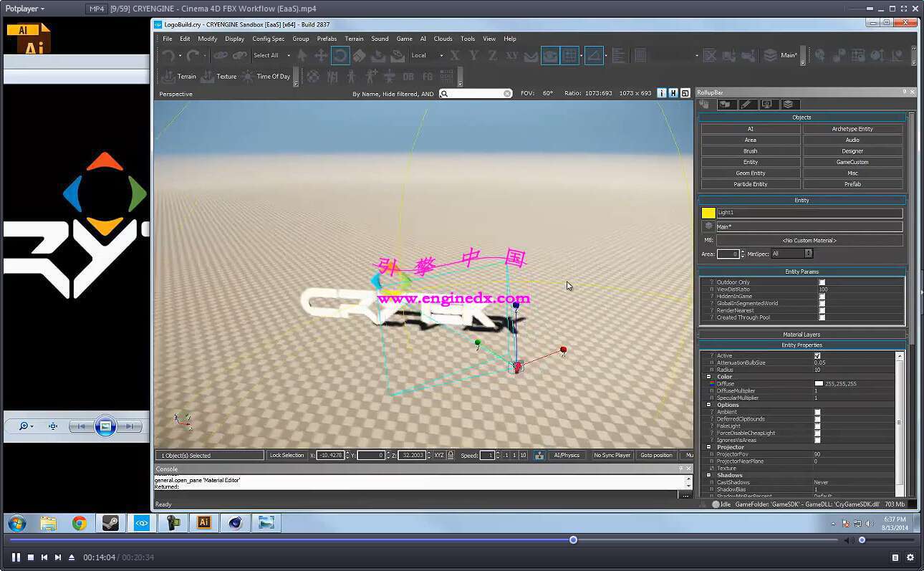Enable FakeLight checkbox
Image resolution: width=924 pixels, height=571 pixels.
click(817, 426)
